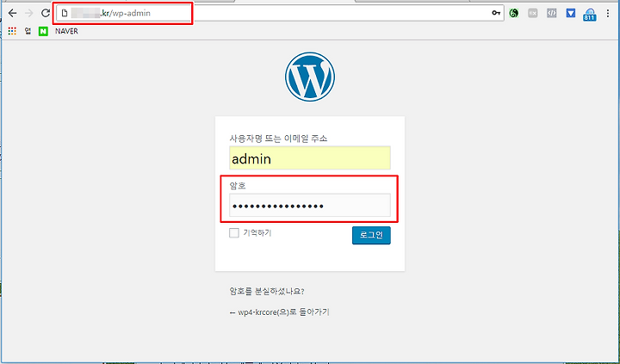
Task: Open the apps grid bookmark icon
Action: coord(12,31)
